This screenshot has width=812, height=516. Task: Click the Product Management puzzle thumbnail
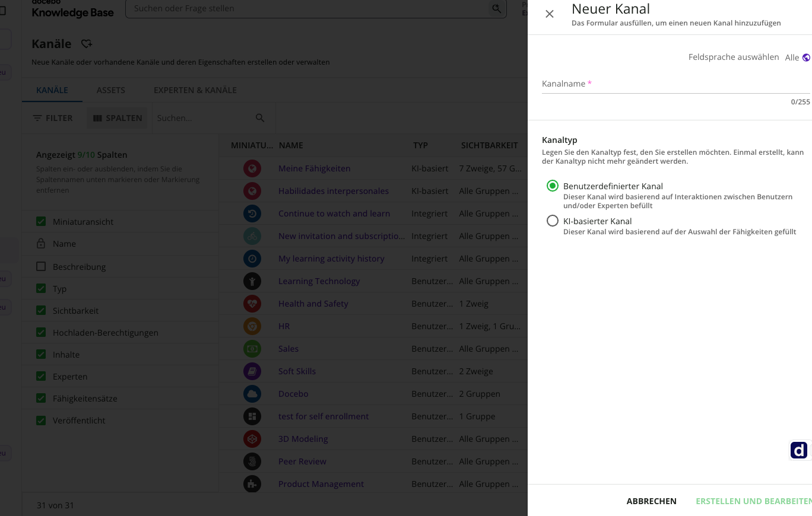[252, 484]
